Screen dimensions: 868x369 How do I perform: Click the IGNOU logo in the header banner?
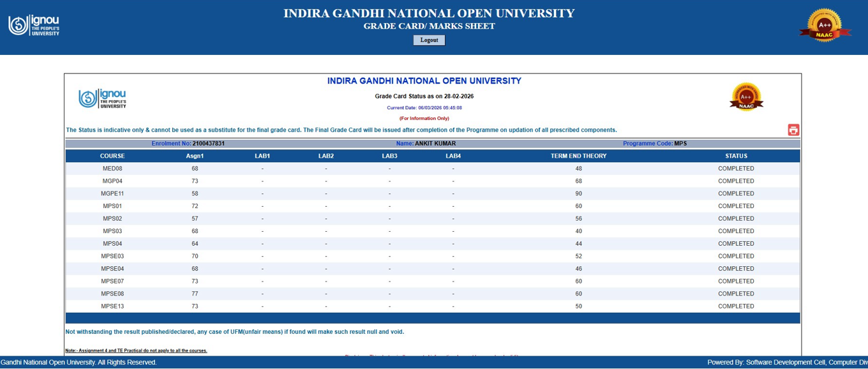33,25
